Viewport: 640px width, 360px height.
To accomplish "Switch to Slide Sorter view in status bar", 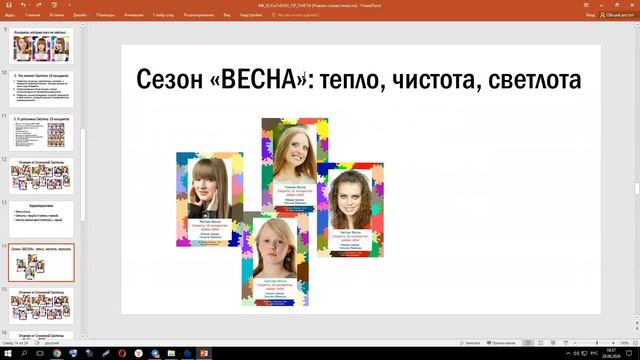I will (540, 343).
